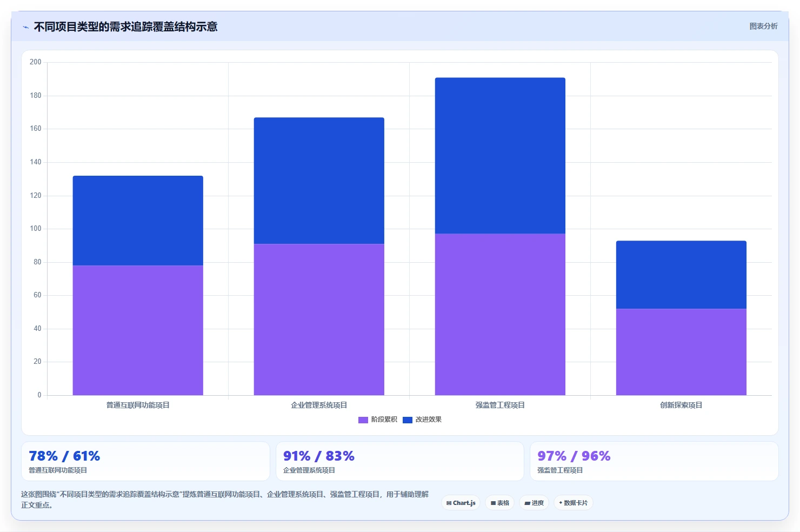Click blue bar segment for 企业管理系统项目

[x=319, y=181]
